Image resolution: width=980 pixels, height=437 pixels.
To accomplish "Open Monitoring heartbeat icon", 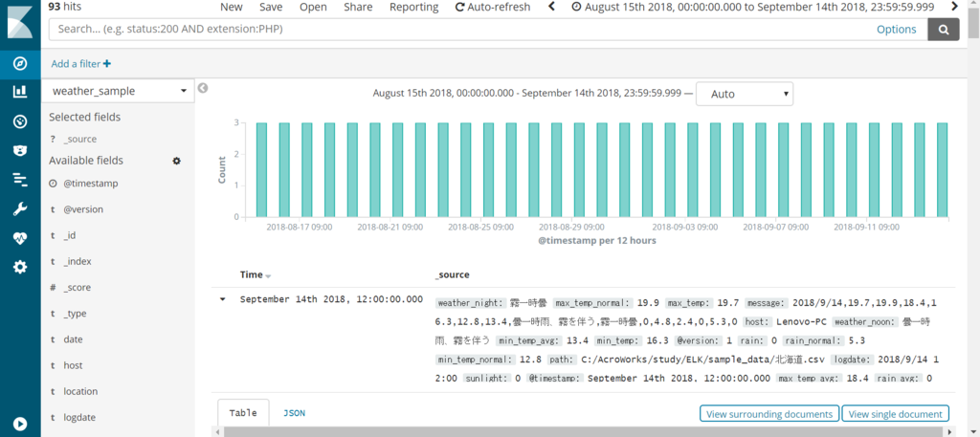I will 20,238.
